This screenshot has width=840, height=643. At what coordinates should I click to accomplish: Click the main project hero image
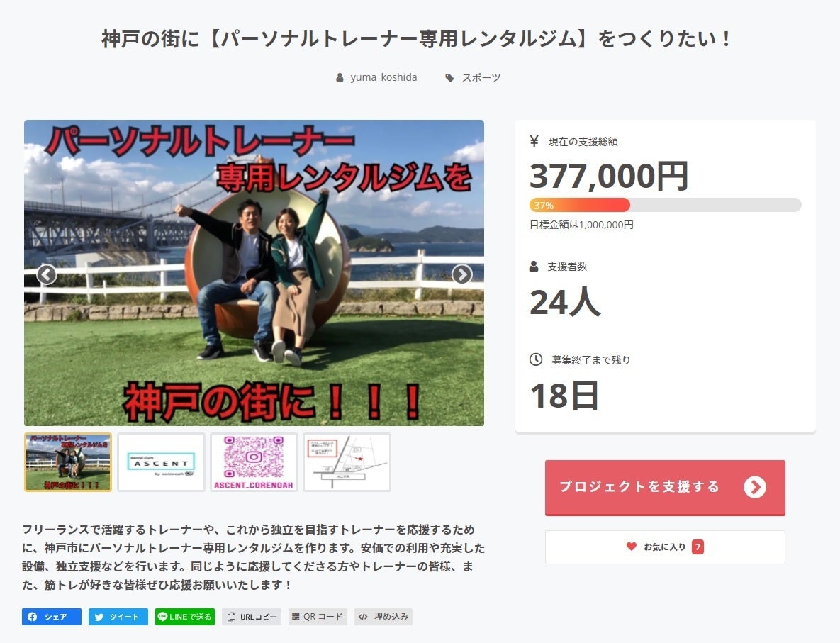point(254,273)
